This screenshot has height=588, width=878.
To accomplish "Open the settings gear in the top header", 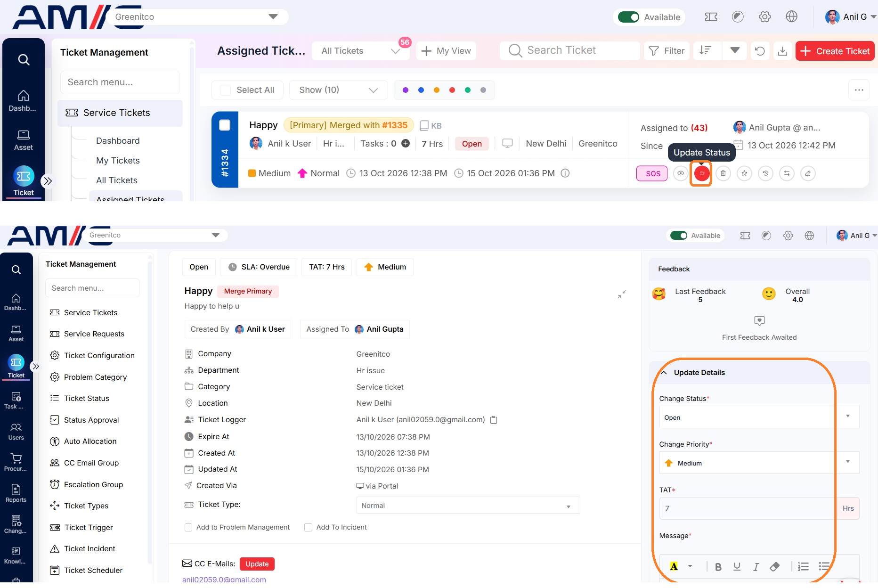I will [764, 17].
